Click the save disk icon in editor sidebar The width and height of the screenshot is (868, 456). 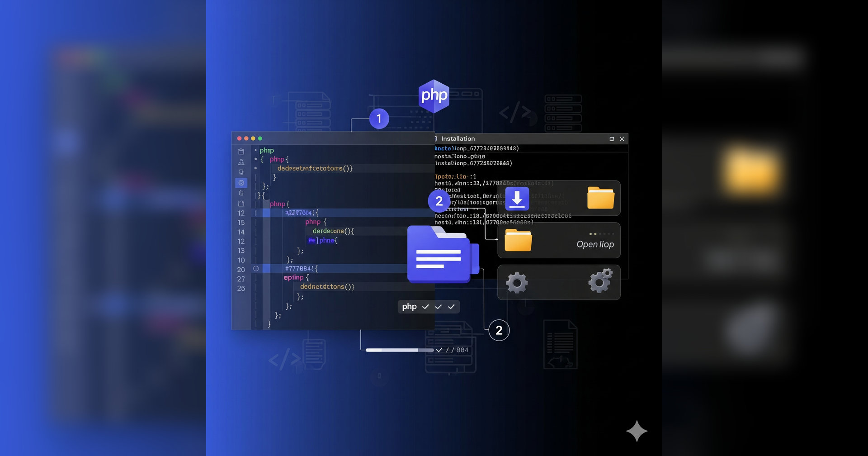tap(241, 204)
